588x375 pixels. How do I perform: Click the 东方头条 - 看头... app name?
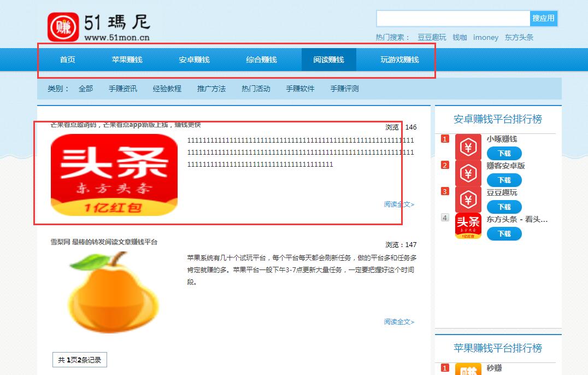tap(517, 219)
